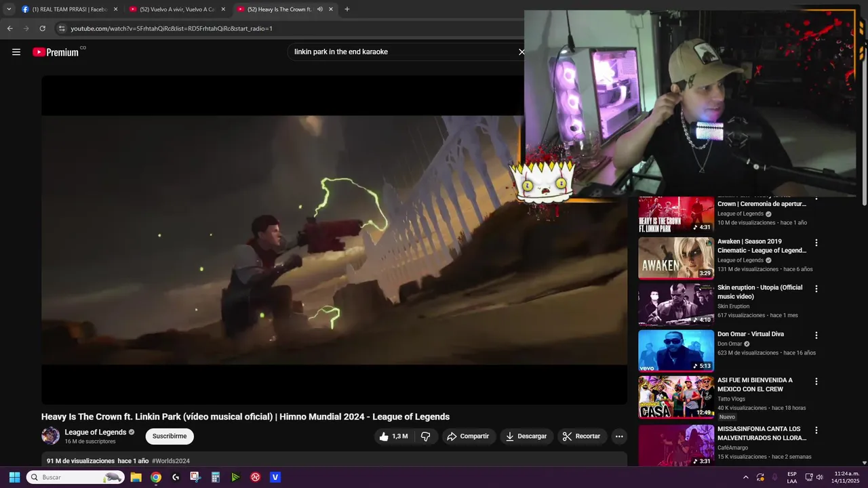This screenshot has width=868, height=488.
Task: Open the Chrome tab search dropdown
Action: click(x=9, y=9)
